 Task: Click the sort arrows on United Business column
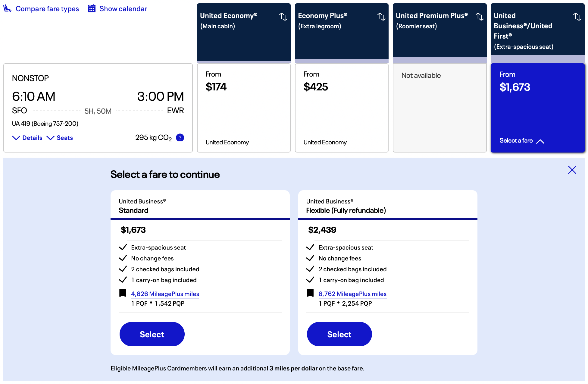pyautogui.click(x=577, y=17)
